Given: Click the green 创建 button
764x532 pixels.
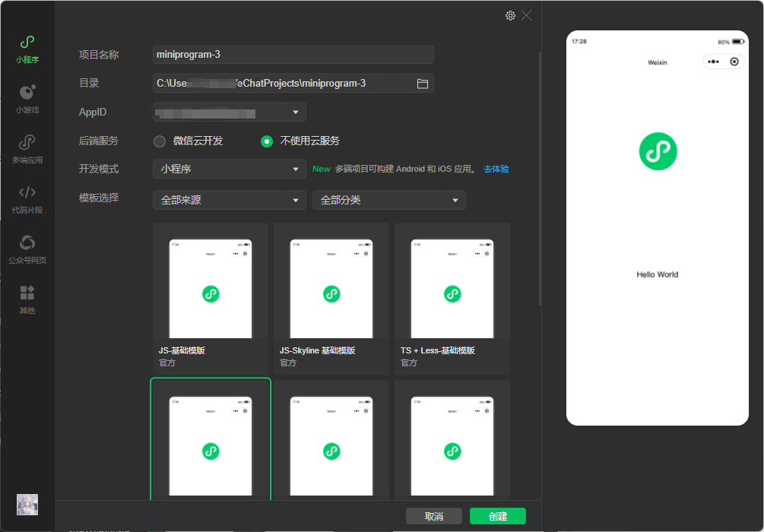Looking at the screenshot, I should (498, 516).
